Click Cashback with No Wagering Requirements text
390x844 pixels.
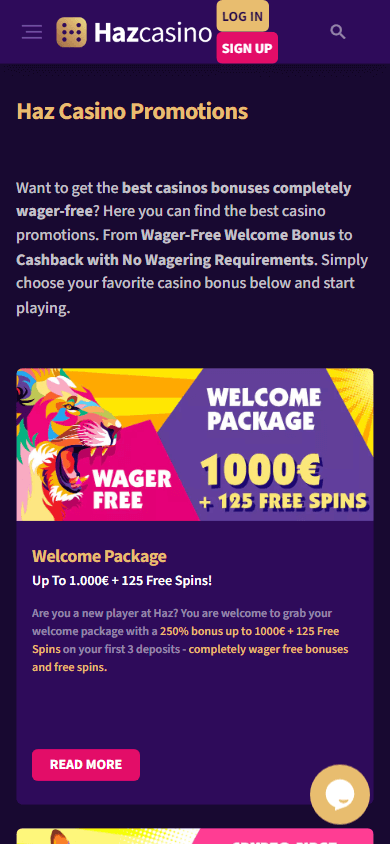(166, 260)
